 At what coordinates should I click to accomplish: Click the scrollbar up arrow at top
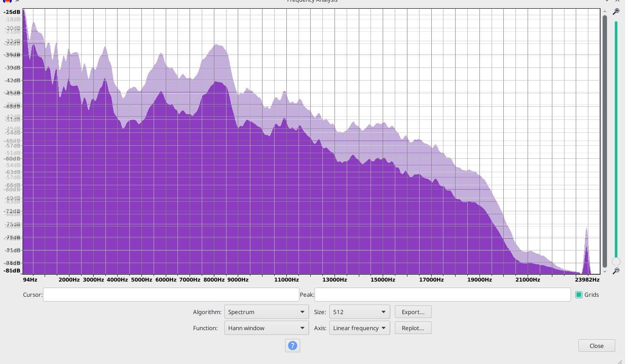tap(605, 12)
